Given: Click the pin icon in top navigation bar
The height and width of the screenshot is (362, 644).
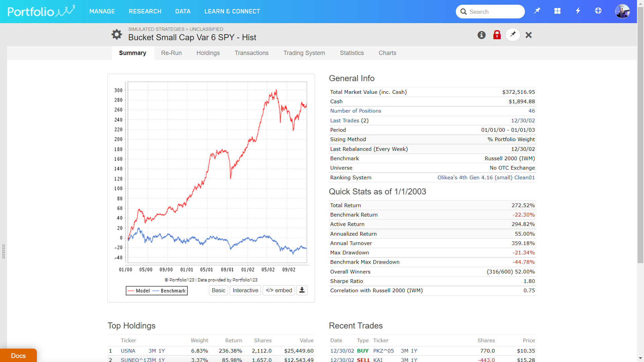Looking at the screenshot, I should pos(537,11).
